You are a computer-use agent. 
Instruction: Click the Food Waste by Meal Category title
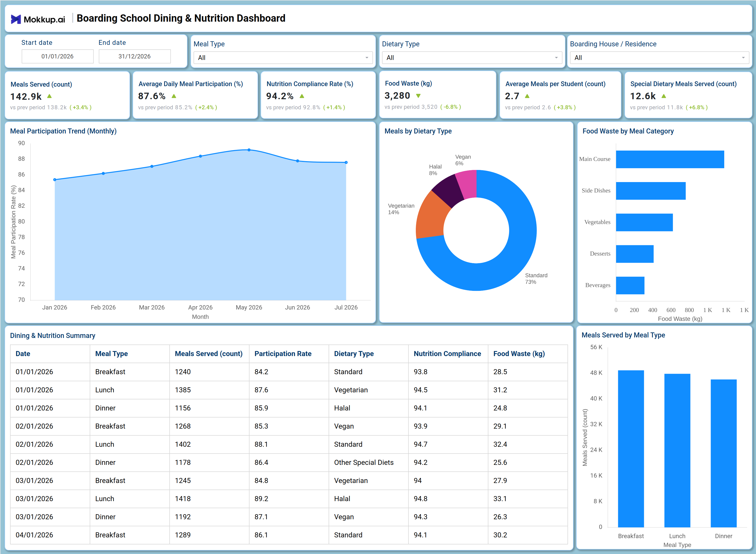[x=628, y=131]
